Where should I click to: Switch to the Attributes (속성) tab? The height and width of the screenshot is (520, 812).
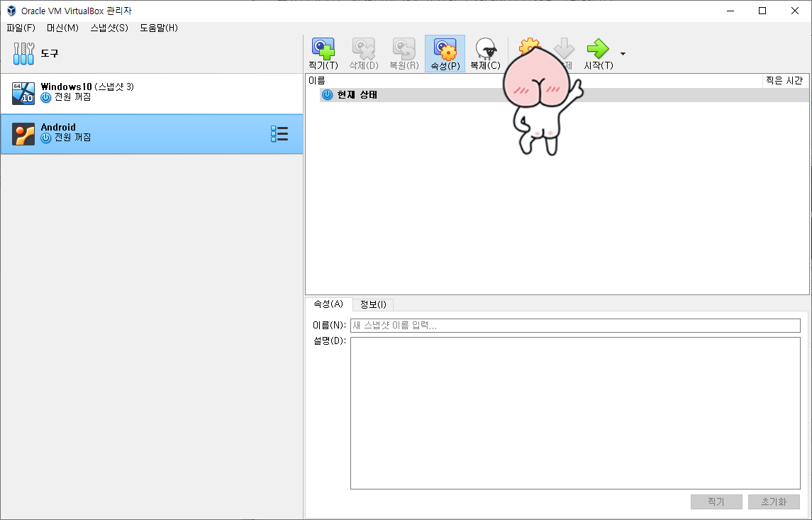point(329,304)
